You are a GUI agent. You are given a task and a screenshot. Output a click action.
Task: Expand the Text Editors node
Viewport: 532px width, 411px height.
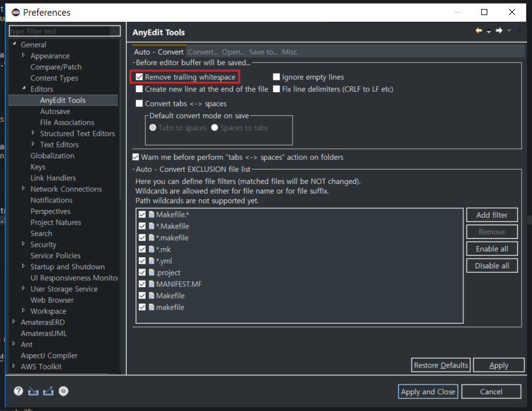click(x=33, y=144)
